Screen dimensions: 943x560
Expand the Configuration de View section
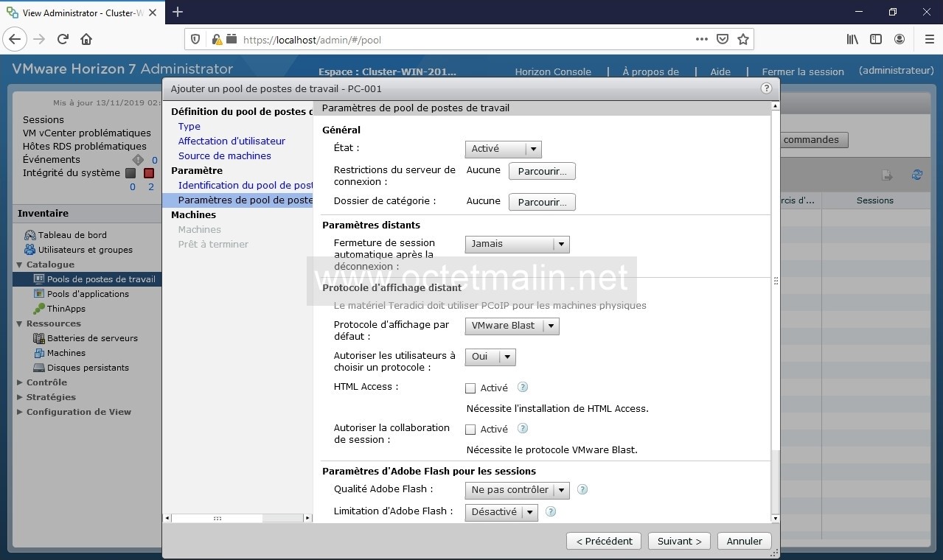coord(20,412)
